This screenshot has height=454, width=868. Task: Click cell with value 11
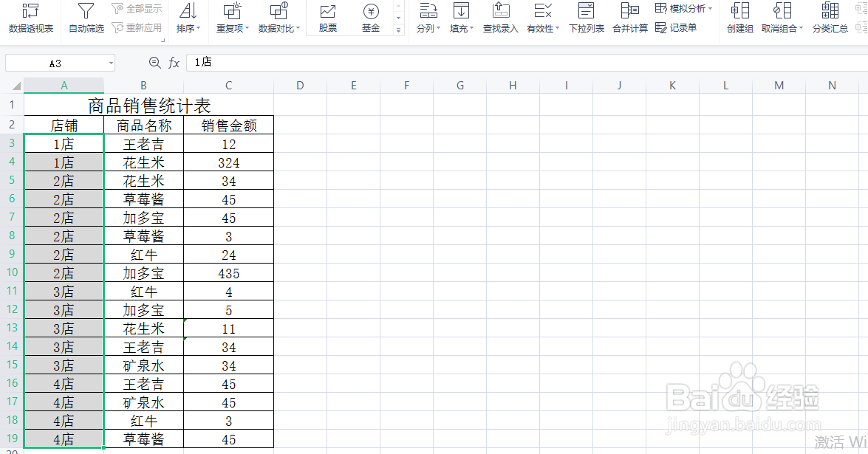point(228,329)
